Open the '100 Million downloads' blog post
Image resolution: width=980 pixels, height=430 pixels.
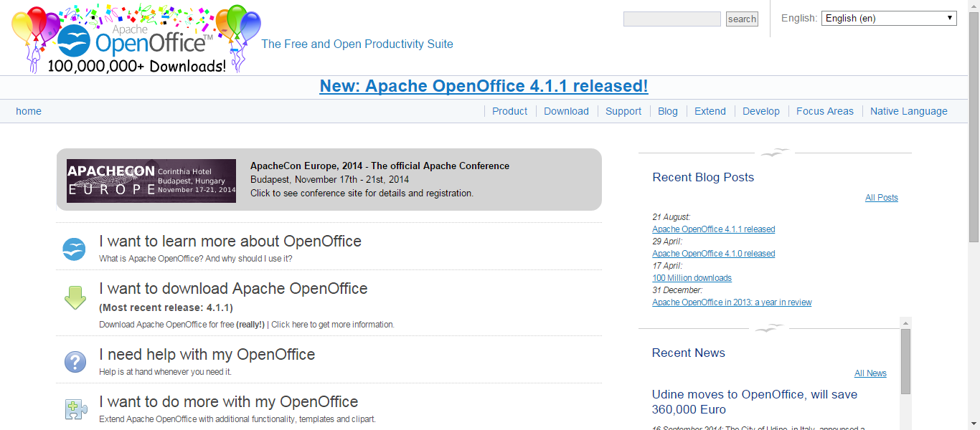point(692,278)
